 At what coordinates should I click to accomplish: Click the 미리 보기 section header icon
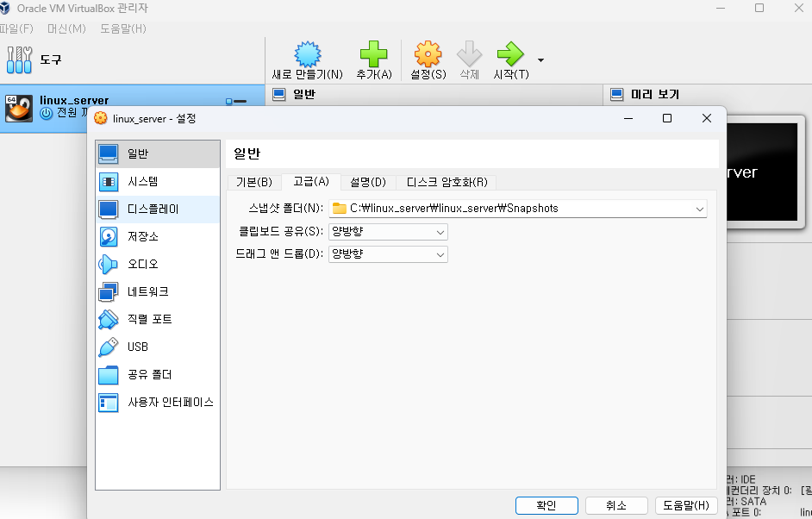(x=617, y=95)
